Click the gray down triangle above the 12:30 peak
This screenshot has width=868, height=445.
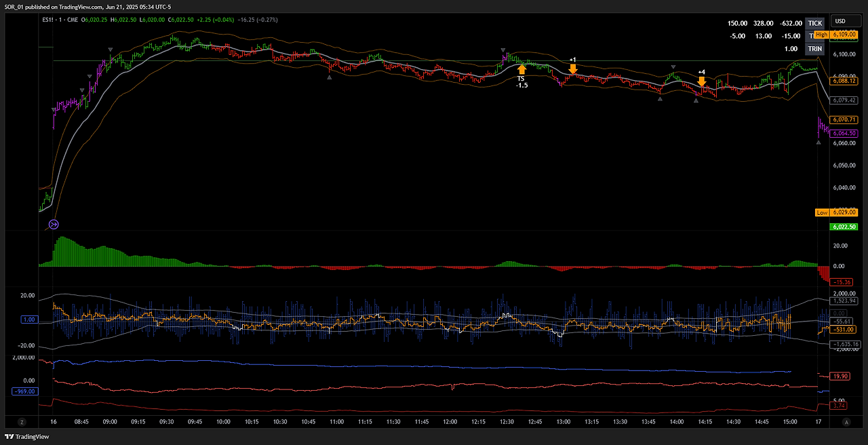click(503, 51)
